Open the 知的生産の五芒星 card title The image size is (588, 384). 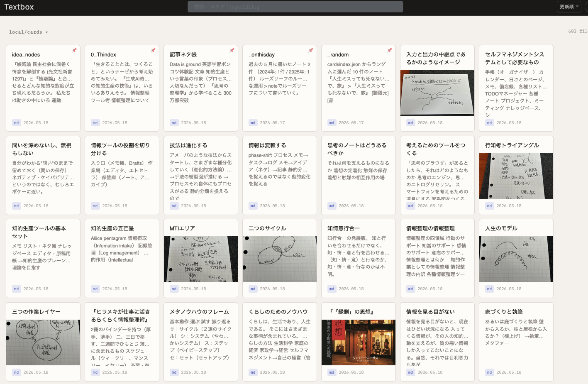pyautogui.click(x=112, y=228)
